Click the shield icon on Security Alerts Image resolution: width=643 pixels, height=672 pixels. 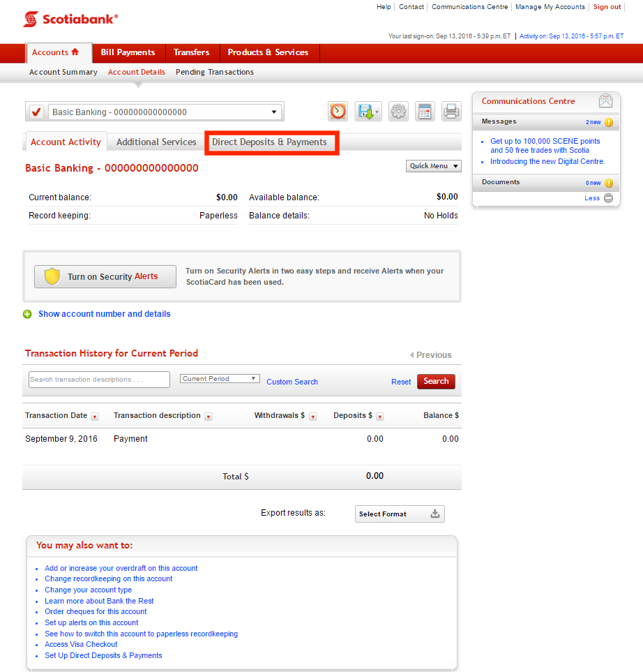pyautogui.click(x=52, y=276)
